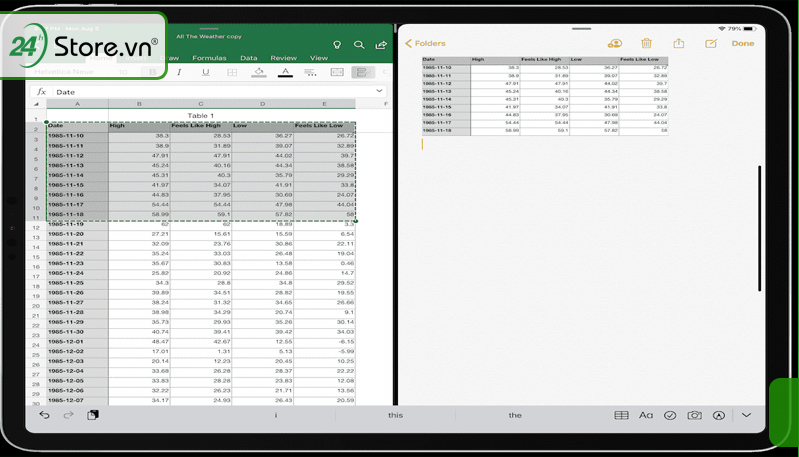This screenshot has height=457, width=799.
Task: Choose keyboard suggestion "i"
Action: tap(276, 415)
